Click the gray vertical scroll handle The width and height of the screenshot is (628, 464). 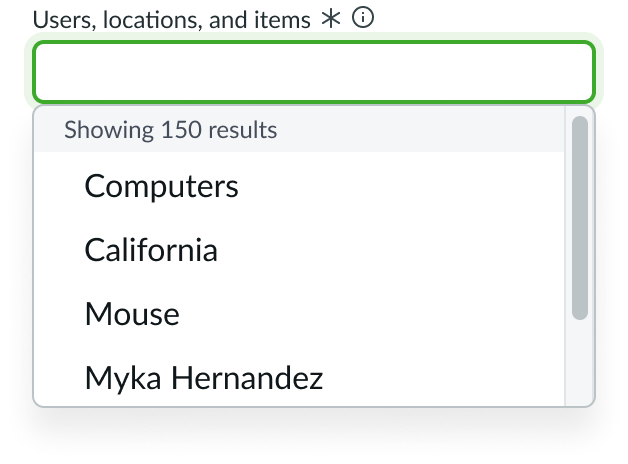tap(580, 218)
